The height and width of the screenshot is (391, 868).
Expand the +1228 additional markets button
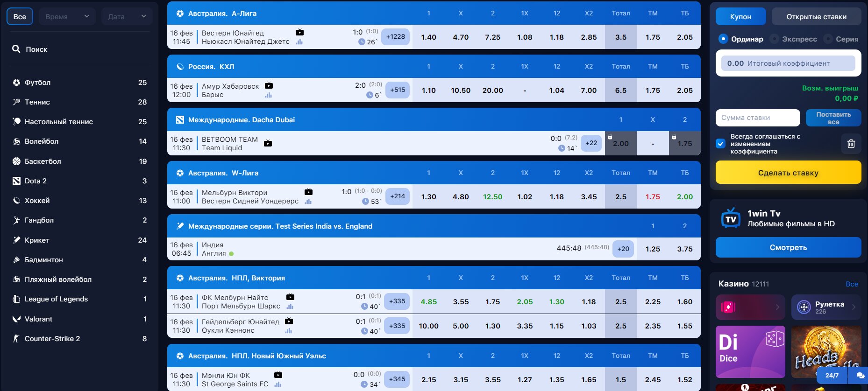pos(395,37)
